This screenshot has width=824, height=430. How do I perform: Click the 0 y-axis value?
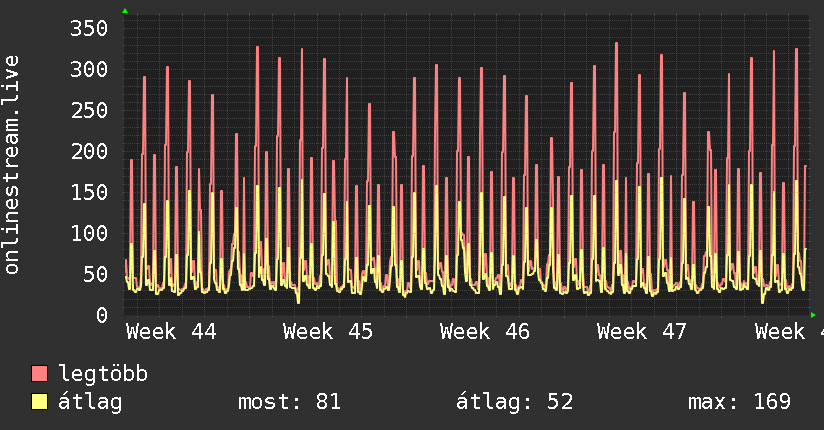coord(102,315)
